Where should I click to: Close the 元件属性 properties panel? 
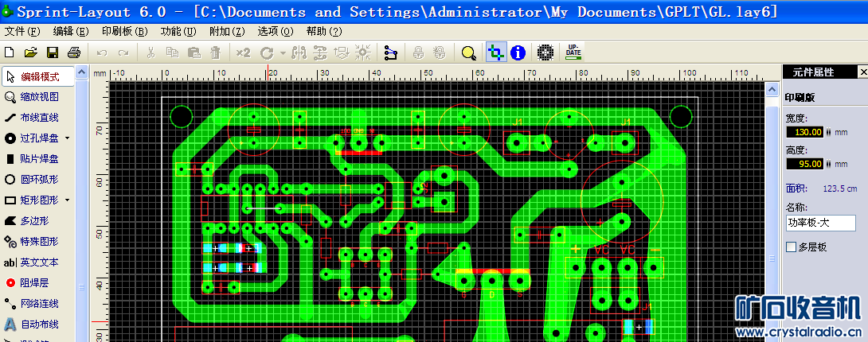click(x=863, y=72)
